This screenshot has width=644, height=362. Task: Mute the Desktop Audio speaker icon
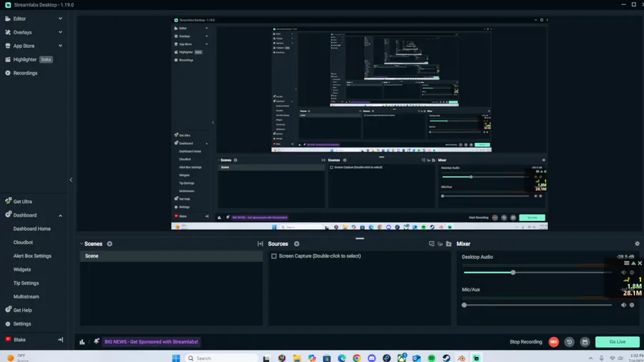[623, 273]
